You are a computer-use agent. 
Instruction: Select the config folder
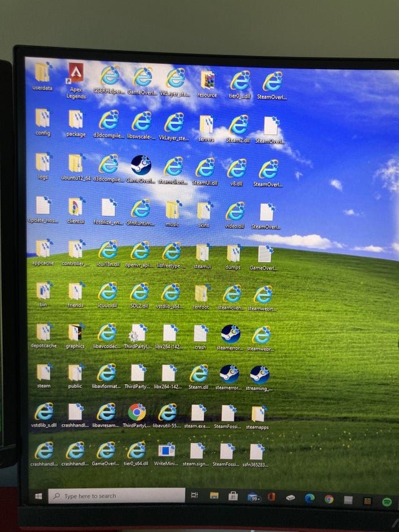click(43, 117)
